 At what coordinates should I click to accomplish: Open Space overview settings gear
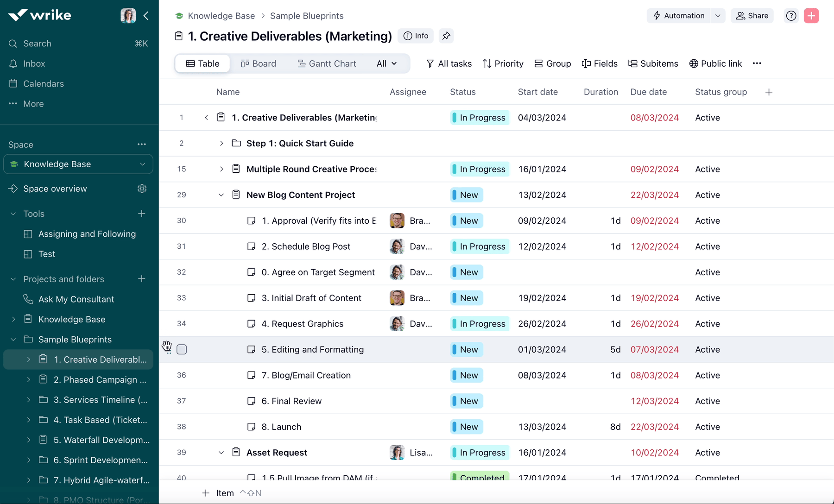(142, 189)
